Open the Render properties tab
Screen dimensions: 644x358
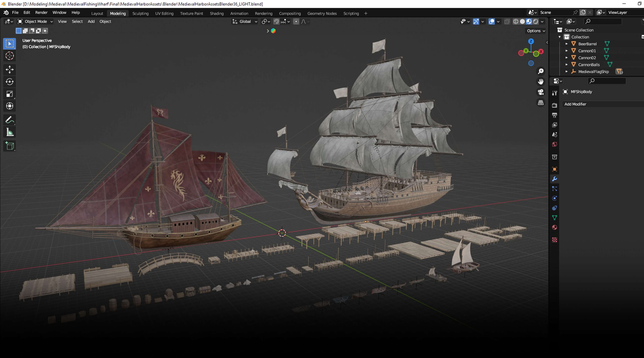554,106
